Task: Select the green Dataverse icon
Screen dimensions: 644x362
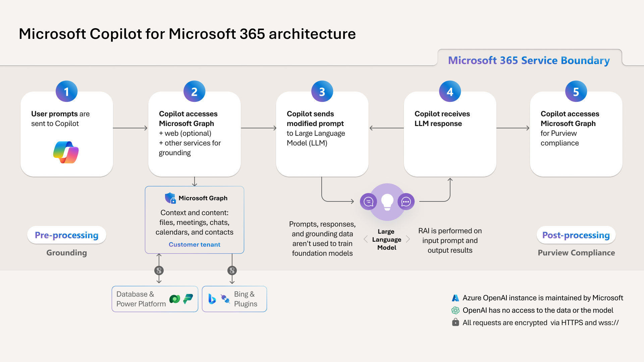Action: coord(175,299)
